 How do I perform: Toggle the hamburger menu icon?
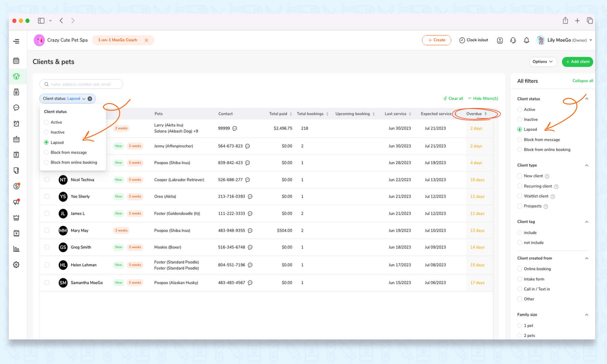(x=16, y=41)
